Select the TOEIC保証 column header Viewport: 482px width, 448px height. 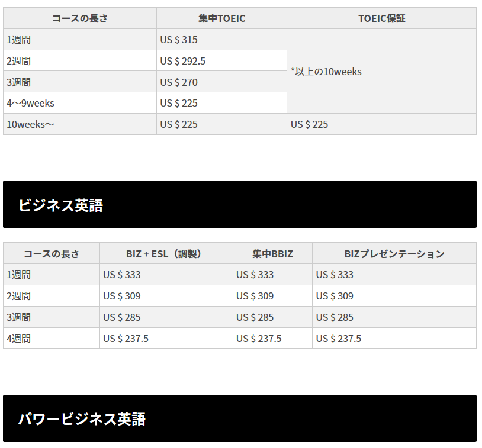(381, 18)
